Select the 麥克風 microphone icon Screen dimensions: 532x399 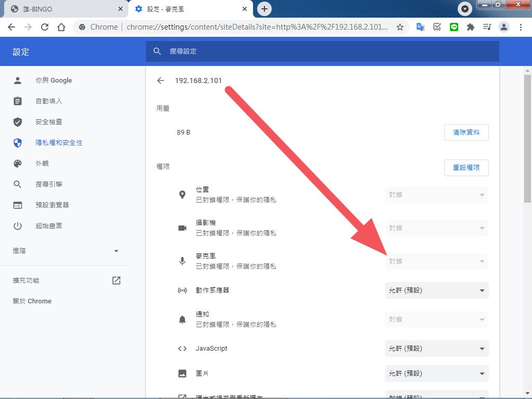click(182, 261)
